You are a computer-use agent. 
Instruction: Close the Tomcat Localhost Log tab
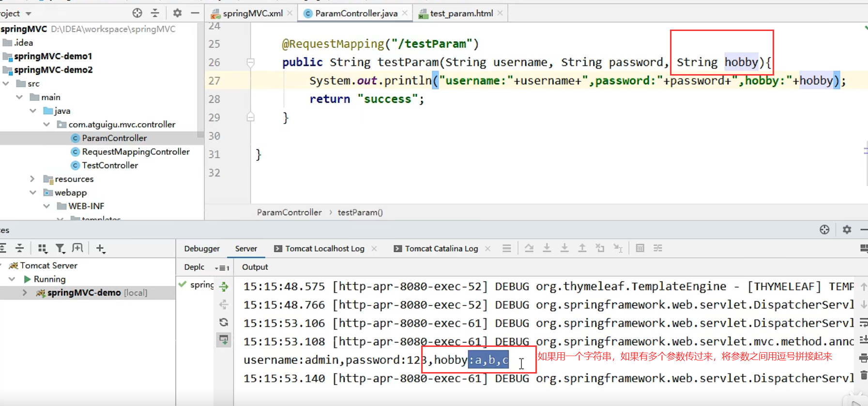tap(374, 249)
